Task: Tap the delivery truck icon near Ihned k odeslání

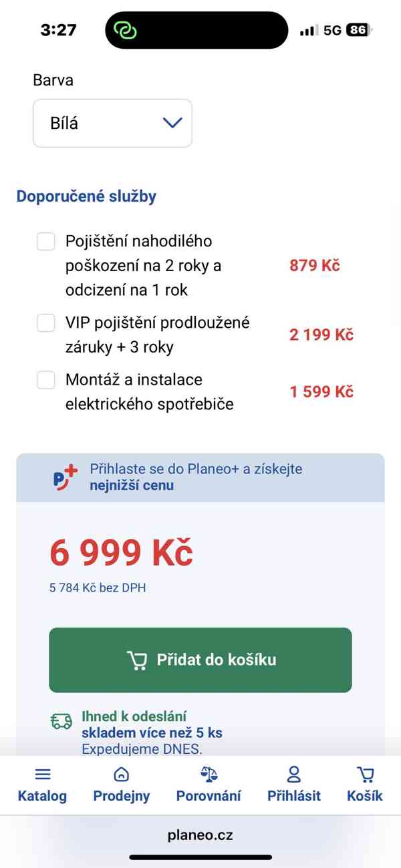Action: coord(61,721)
